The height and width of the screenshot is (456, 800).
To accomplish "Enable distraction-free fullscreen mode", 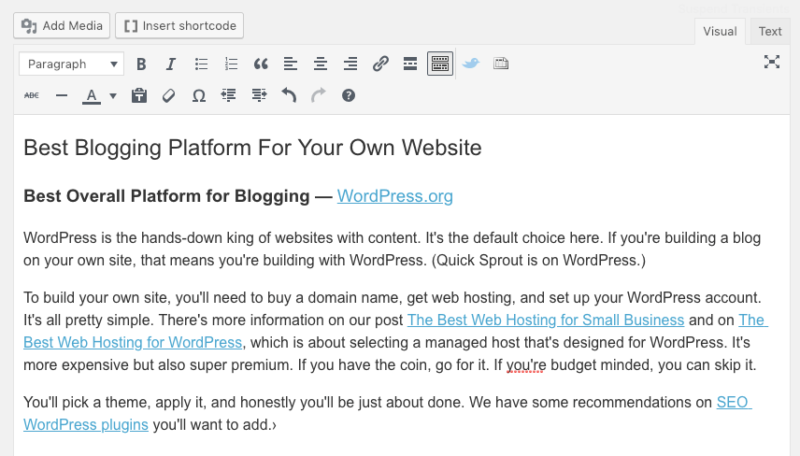I will [771, 62].
